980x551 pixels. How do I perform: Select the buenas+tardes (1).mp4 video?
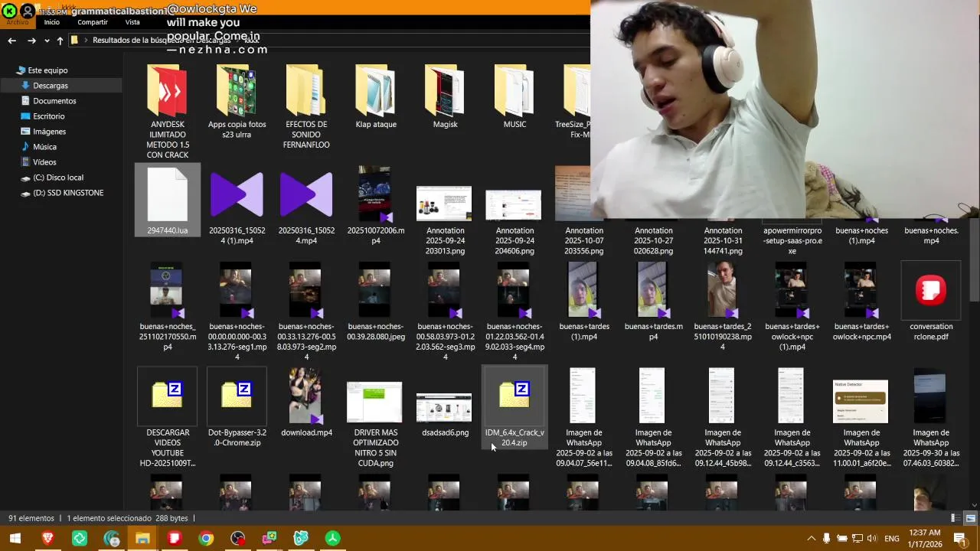click(583, 303)
